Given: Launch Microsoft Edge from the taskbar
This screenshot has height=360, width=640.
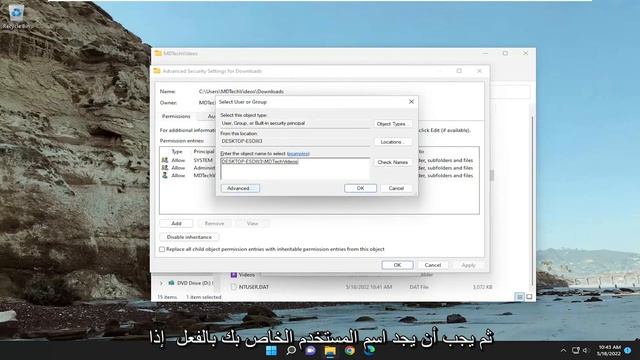Looking at the screenshot, I should [x=369, y=351].
